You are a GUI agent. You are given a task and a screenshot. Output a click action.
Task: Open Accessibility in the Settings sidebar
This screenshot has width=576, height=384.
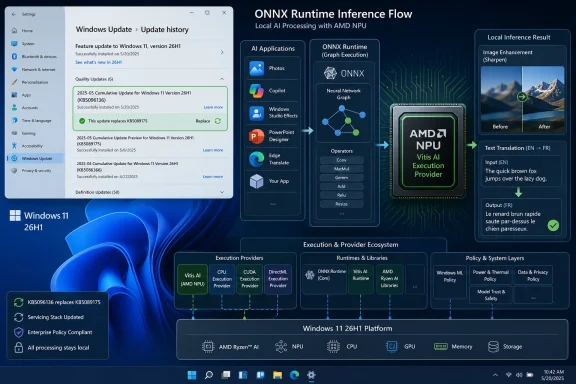pos(27,146)
